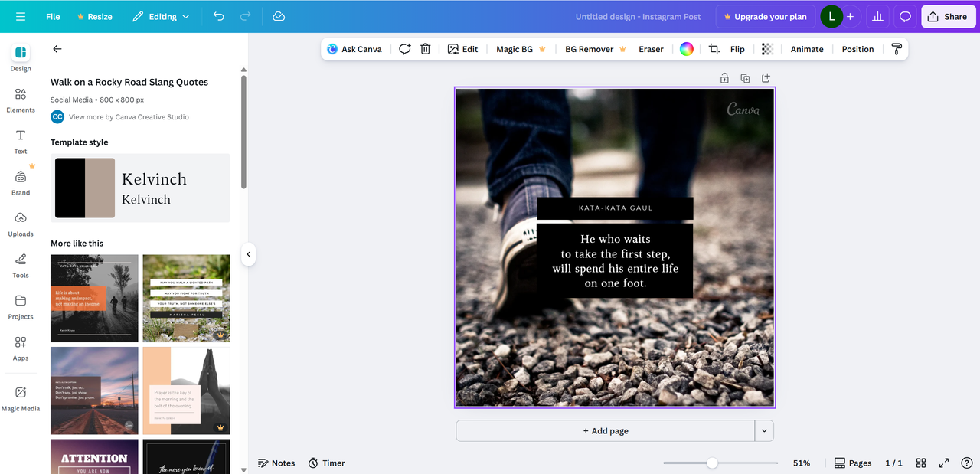Screen dimensions: 980x474
Task: Open the comments speech bubble icon
Action: coord(905,16)
